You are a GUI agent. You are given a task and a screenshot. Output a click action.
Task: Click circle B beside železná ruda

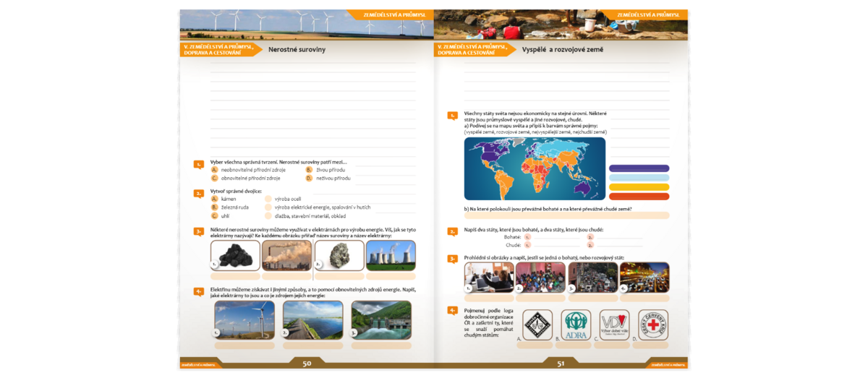point(215,207)
